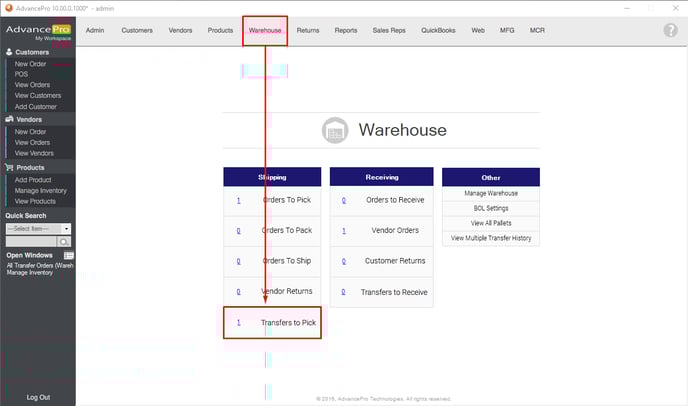Click the Vendors truck icon in sidebar
Viewport: 688px width, 406px height.
[x=9, y=119]
